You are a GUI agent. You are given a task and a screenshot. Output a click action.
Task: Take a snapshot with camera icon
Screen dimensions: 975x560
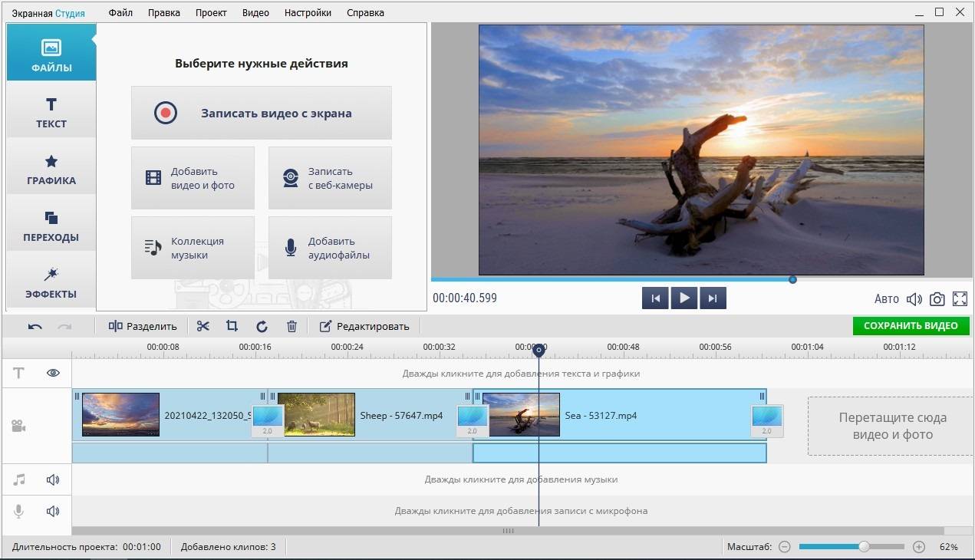click(x=937, y=299)
